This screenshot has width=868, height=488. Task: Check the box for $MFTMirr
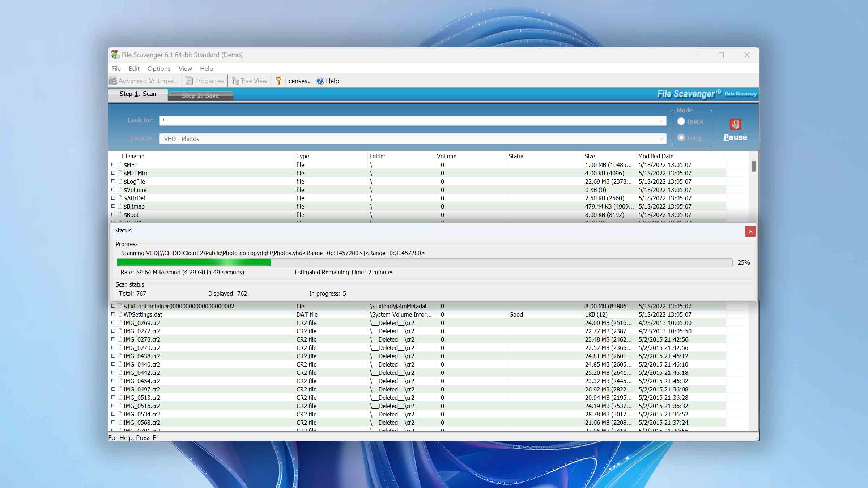click(x=113, y=173)
